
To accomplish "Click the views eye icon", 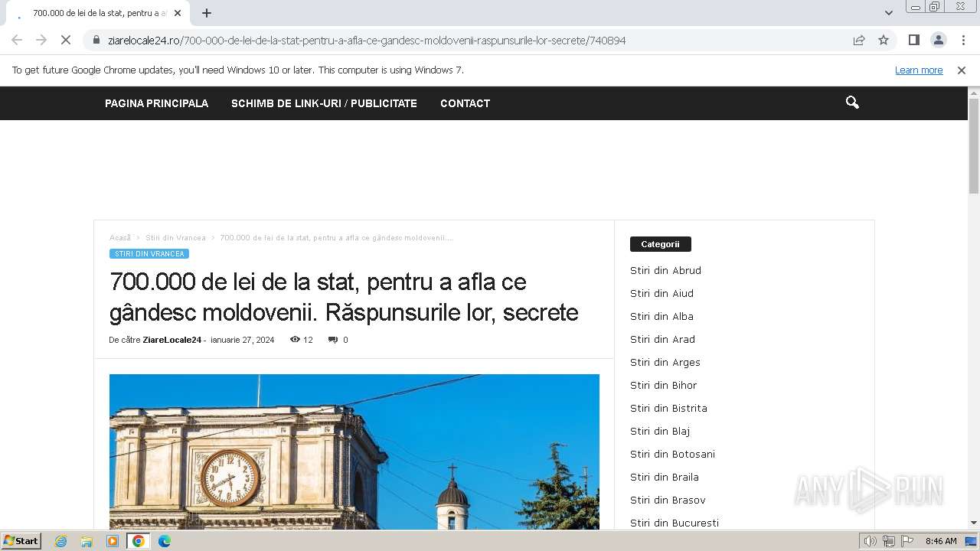I will [295, 339].
